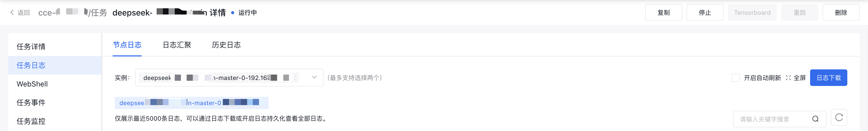
Task: Expand the 实例 instance dropdown chevron
Action: (x=314, y=77)
